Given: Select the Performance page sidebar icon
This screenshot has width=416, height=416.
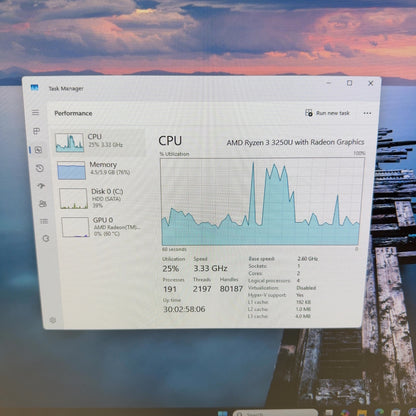Looking at the screenshot, I should click(38, 150).
